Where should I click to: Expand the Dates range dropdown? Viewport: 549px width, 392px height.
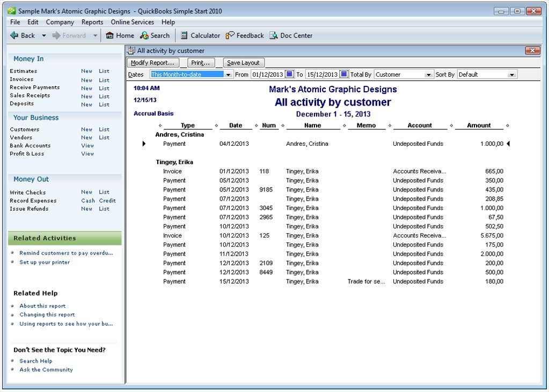[x=228, y=75]
